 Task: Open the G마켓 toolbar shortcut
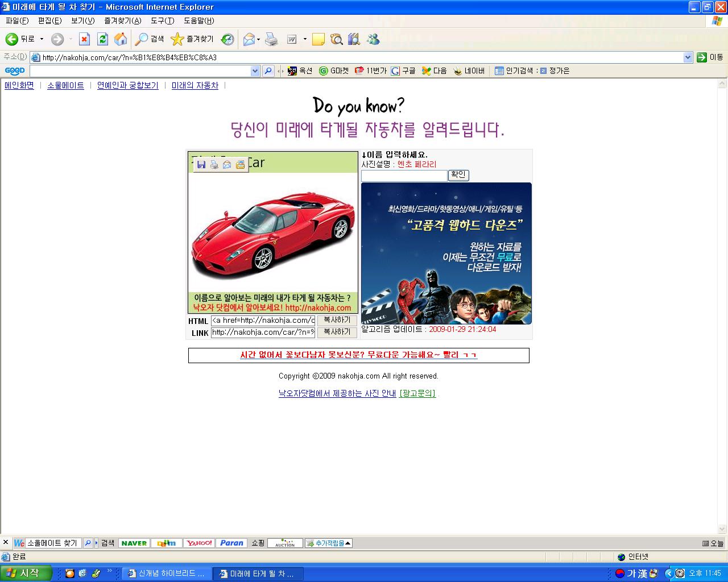tap(334, 71)
